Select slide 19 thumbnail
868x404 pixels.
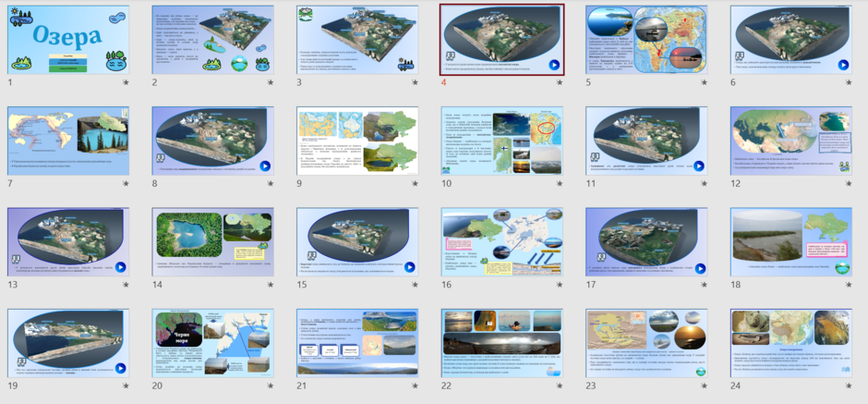68,343
